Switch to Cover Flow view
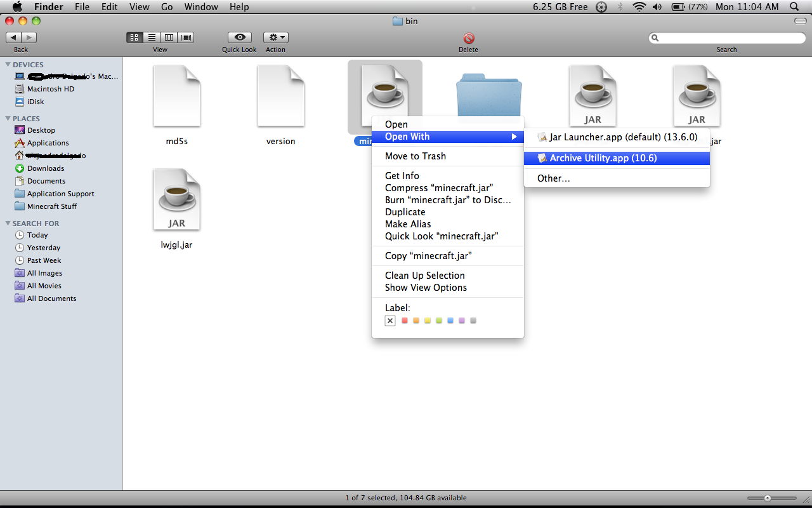812x508 pixels. click(x=186, y=37)
